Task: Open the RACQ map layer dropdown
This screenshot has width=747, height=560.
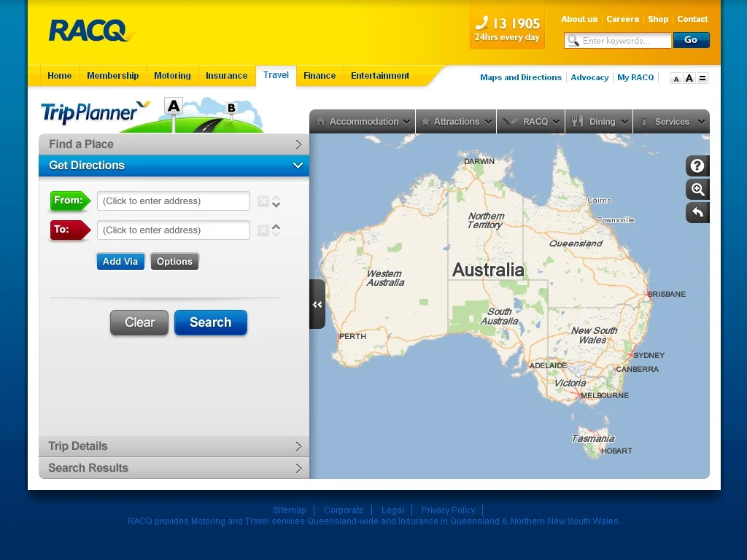Action: pyautogui.click(x=531, y=122)
